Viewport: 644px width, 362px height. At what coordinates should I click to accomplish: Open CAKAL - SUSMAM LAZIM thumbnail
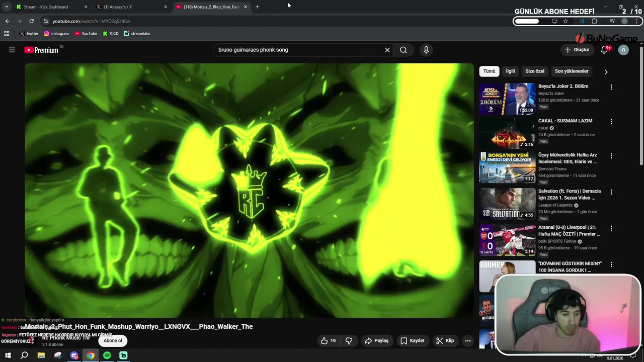tap(507, 133)
